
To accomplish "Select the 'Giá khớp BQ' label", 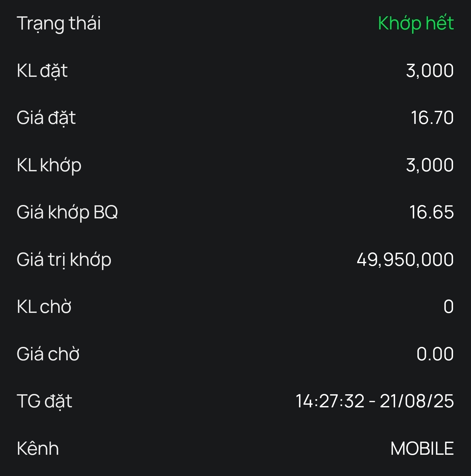I will [67, 212].
